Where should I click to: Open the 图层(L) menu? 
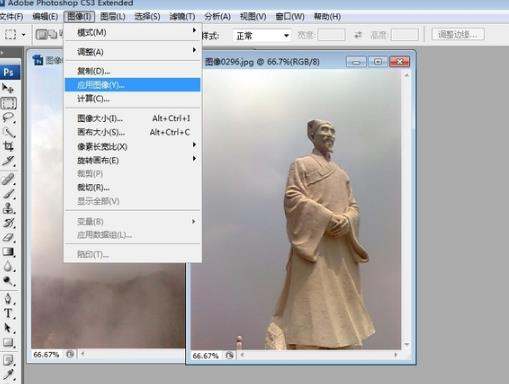pyautogui.click(x=113, y=16)
